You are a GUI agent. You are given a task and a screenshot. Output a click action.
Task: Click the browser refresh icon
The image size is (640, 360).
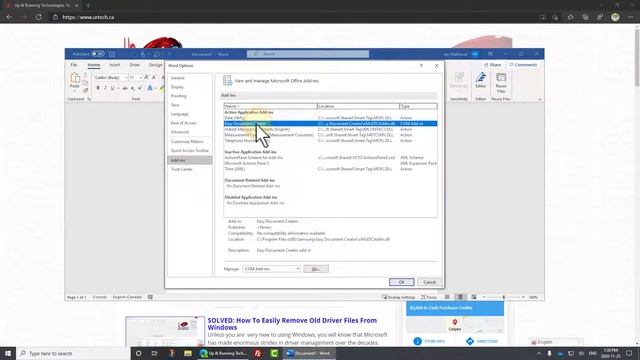pos(38,17)
